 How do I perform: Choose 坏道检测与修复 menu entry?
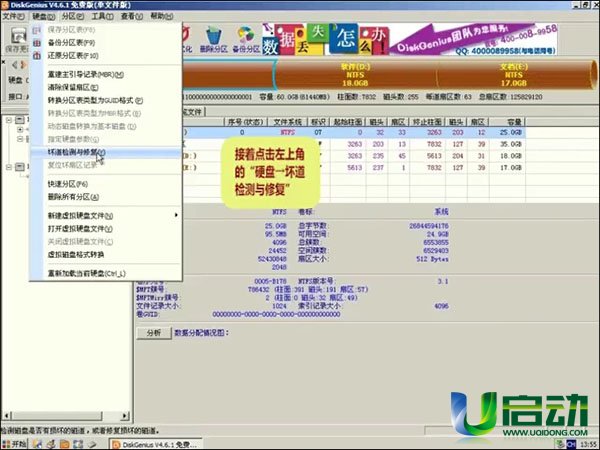(x=106, y=152)
